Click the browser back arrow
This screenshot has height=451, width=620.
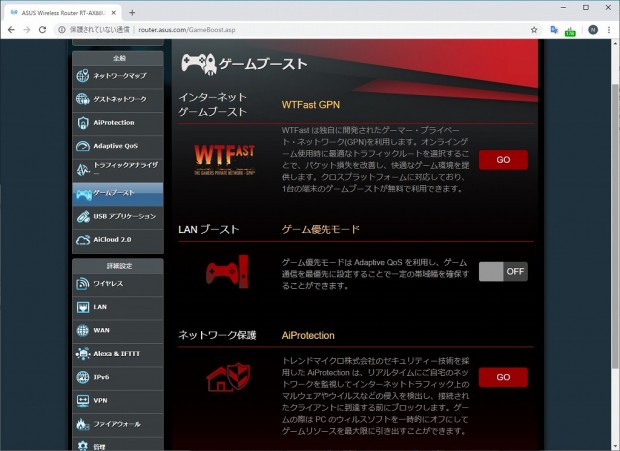11,30
